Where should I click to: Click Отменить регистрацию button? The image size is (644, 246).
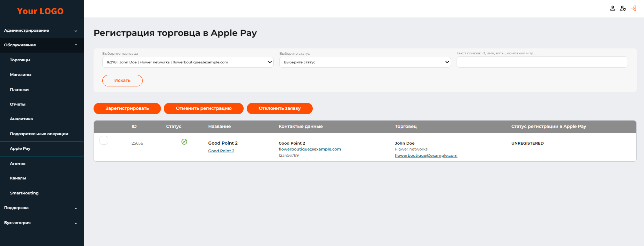coord(203,108)
